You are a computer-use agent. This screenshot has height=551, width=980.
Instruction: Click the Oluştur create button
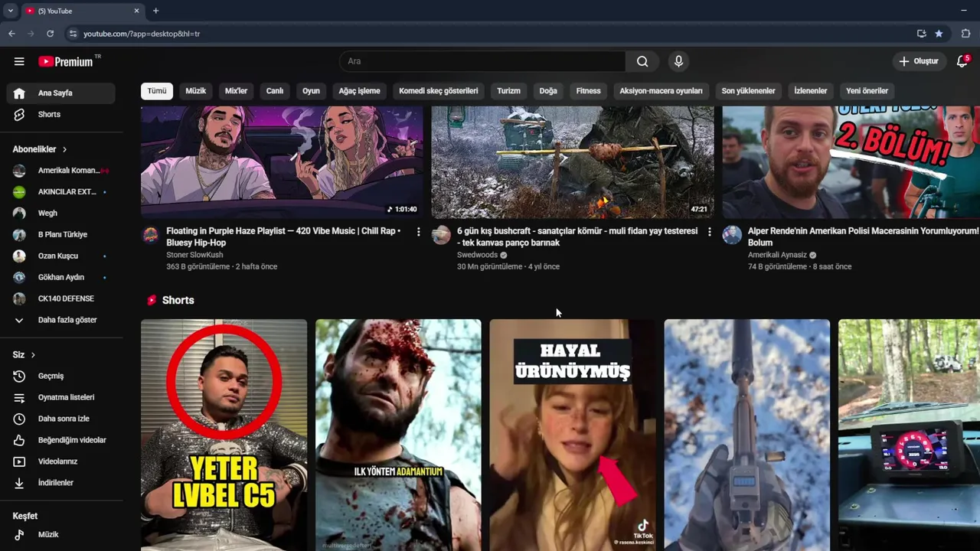(919, 61)
